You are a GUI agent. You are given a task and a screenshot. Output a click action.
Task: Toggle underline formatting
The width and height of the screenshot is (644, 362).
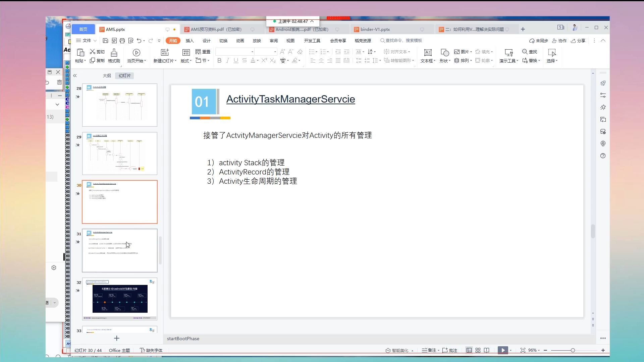[236, 61]
